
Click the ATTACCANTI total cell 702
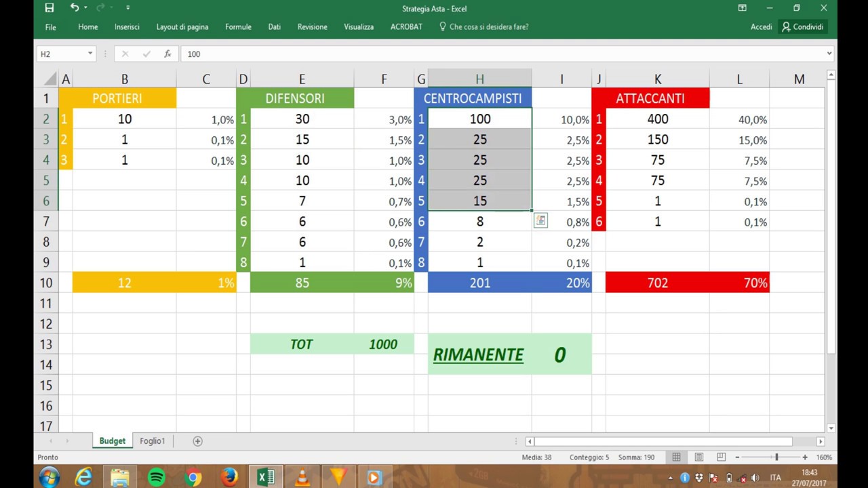(x=657, y=283)
